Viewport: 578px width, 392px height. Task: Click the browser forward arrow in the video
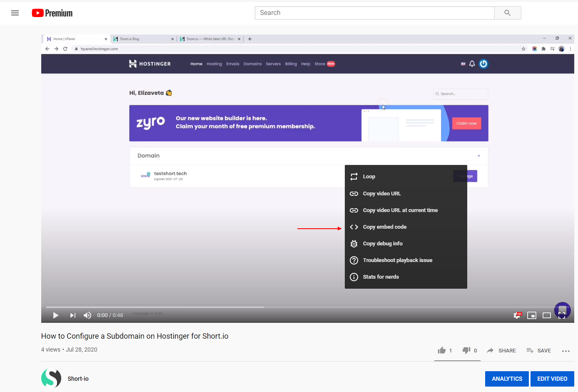pos(56,49)
